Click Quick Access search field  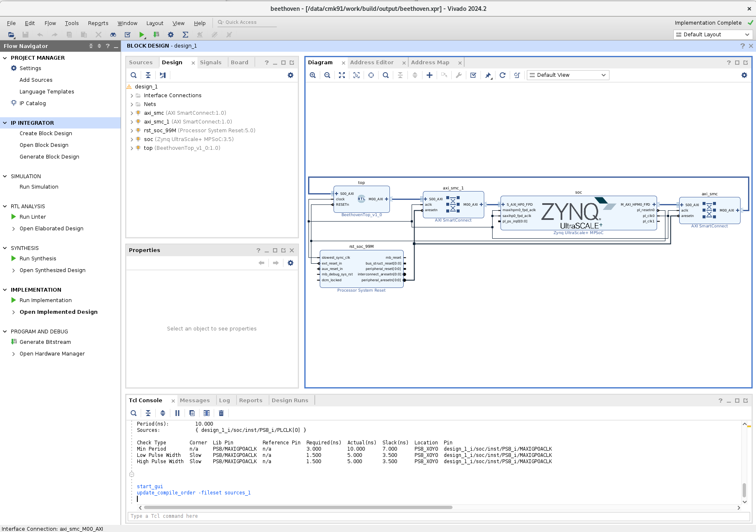click(x=246, y=23)
